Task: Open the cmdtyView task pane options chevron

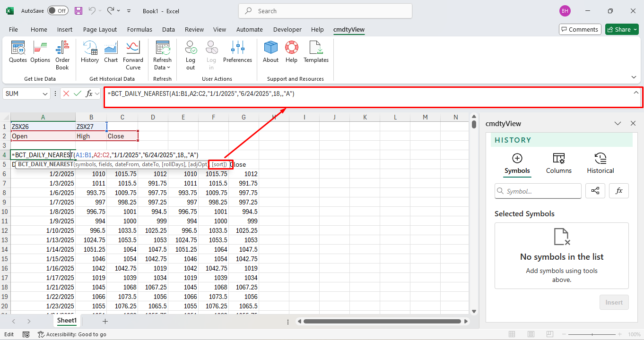Action: 618,123
